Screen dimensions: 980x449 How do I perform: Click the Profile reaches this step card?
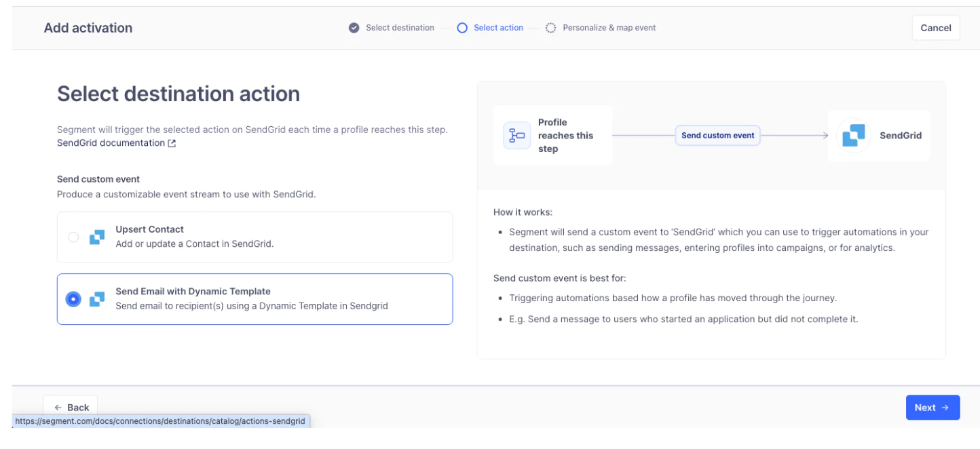[552, 136]
